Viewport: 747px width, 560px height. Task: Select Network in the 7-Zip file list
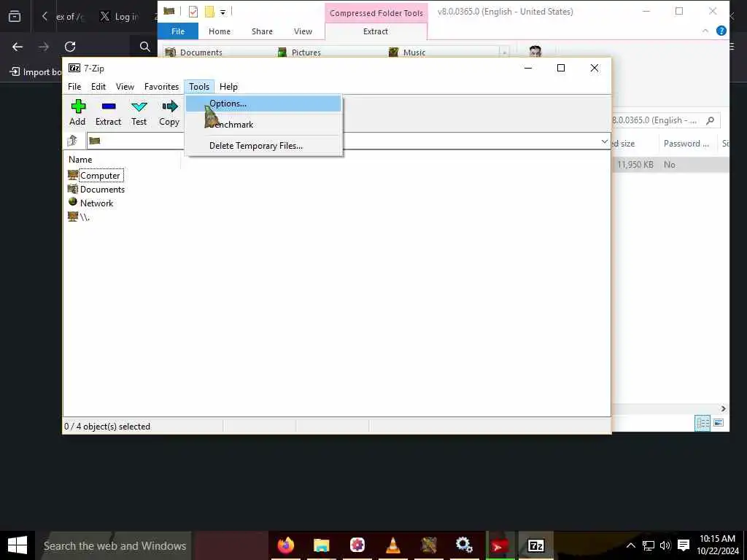[90, 203]
